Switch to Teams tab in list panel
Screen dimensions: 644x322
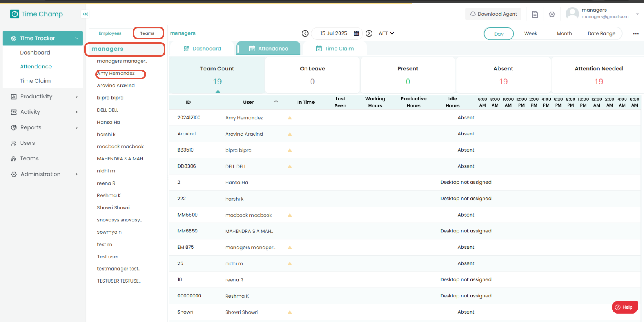148,33
